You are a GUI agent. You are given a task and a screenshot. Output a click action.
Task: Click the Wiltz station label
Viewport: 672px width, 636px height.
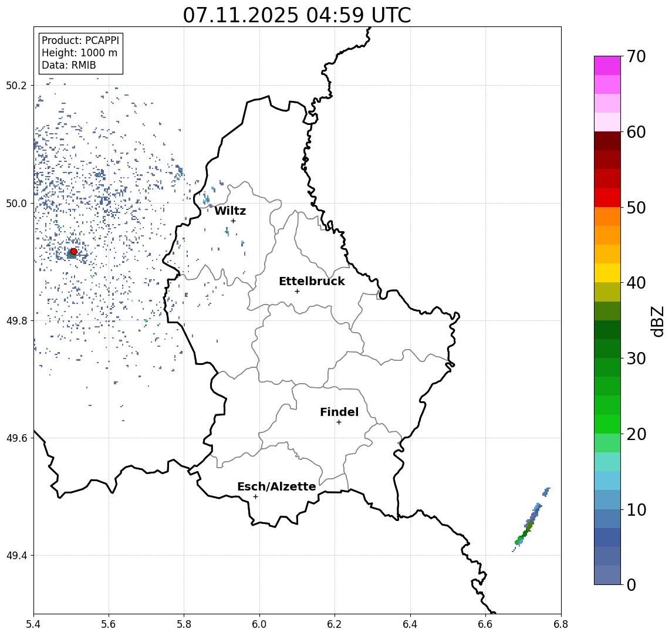point(230,211)
